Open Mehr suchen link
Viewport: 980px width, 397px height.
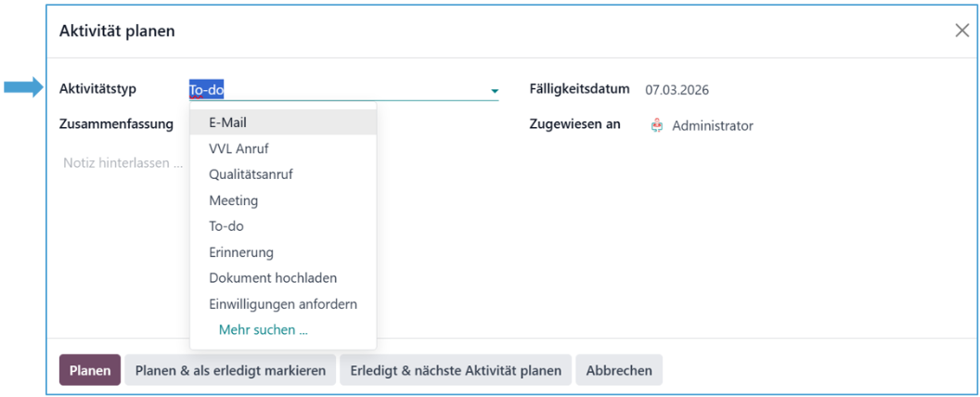tap(263, 330)
